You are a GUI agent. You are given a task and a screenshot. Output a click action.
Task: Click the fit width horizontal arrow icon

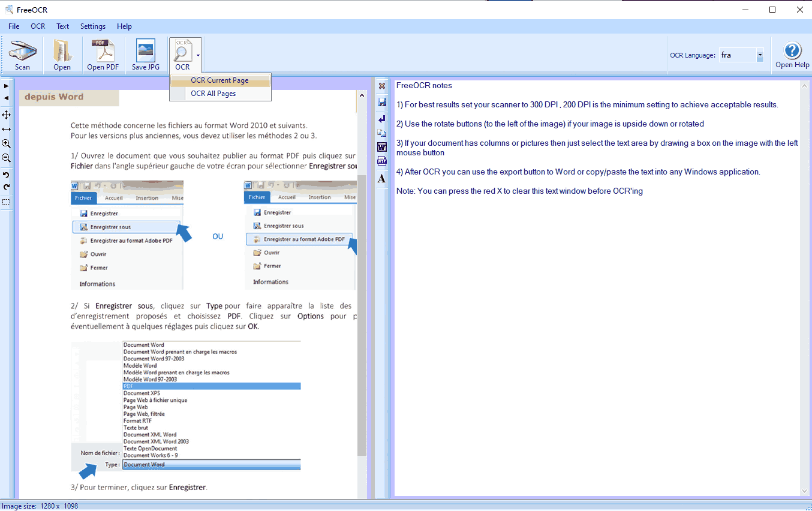pyautogui.click(x=7, y=129)
